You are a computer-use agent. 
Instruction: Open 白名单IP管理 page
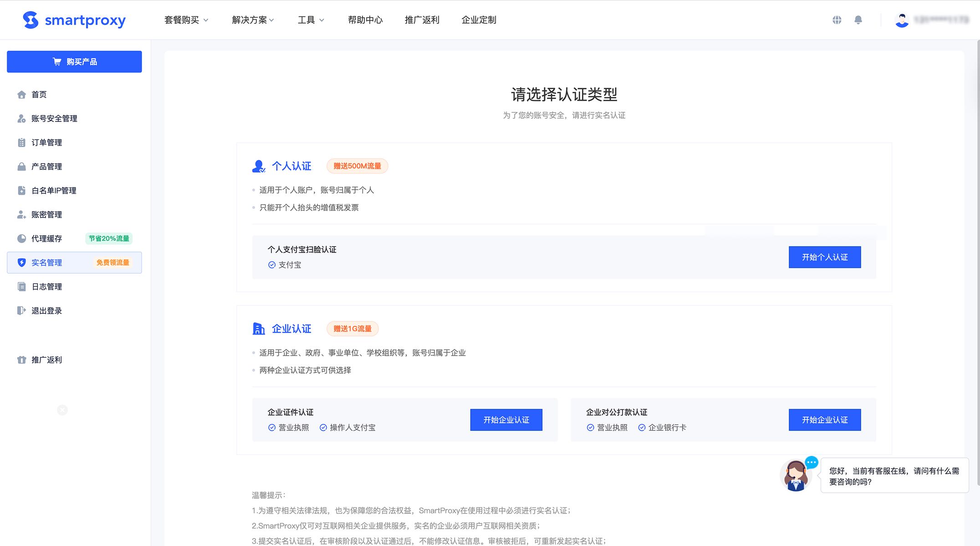coord(54,190)
